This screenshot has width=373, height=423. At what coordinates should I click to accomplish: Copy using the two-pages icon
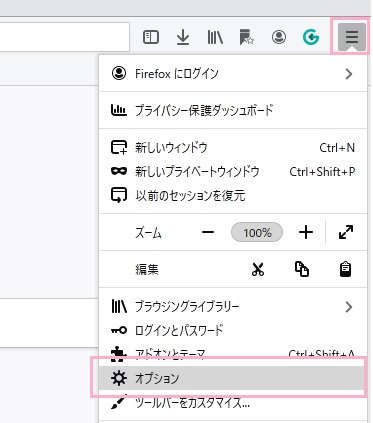click(x=302, y=269)
